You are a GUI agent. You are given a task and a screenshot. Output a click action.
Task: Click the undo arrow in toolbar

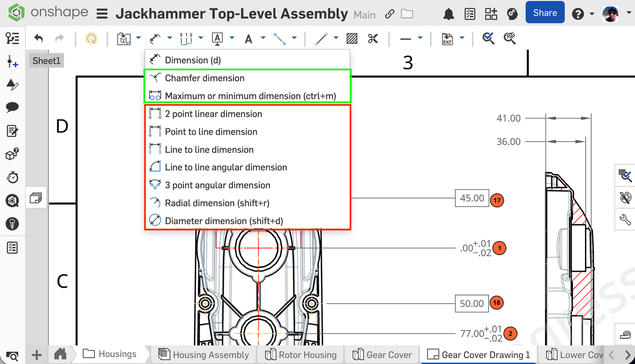coord(38,39)
